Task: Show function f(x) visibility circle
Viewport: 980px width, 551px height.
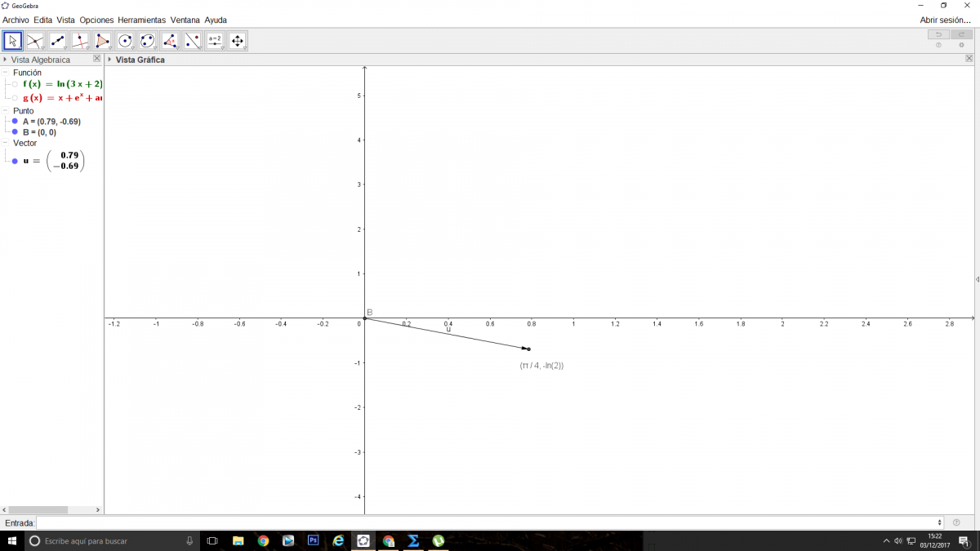Action: (x=15, y=84)
